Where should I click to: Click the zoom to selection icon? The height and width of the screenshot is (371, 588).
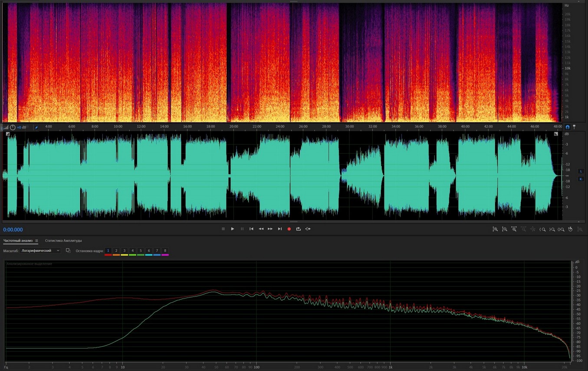(561, 229)
